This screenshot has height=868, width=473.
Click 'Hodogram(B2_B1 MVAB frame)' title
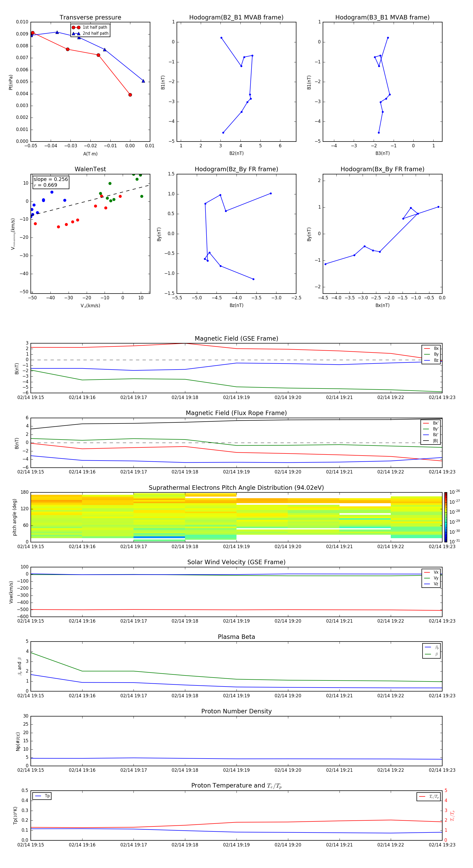pos(236,18)
